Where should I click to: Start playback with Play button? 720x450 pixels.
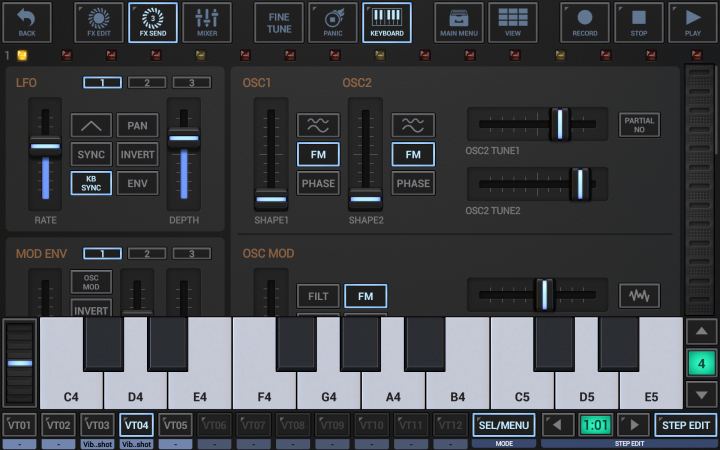click(x=693, y=22)
